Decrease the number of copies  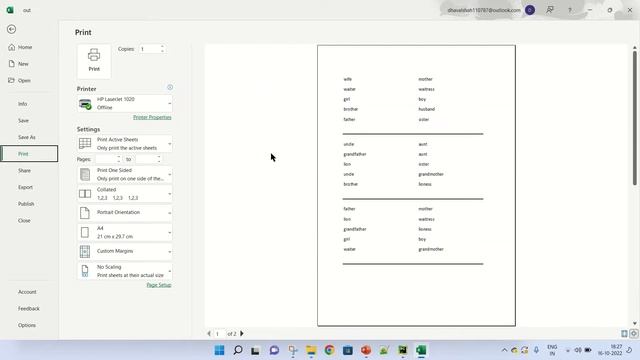click(x=162, y=51)
